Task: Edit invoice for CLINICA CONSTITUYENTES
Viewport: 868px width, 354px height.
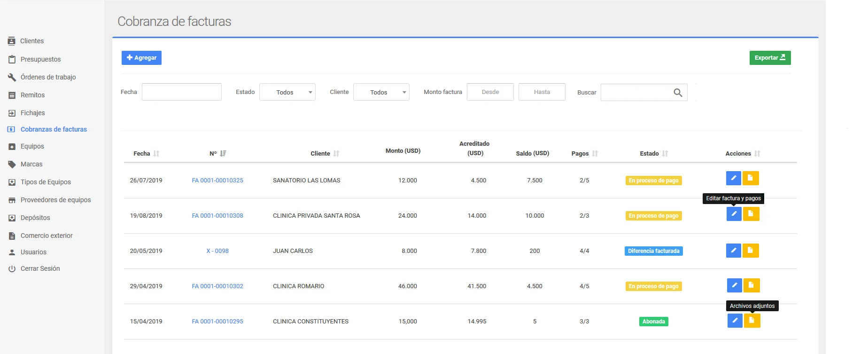Action: point(735,321)
